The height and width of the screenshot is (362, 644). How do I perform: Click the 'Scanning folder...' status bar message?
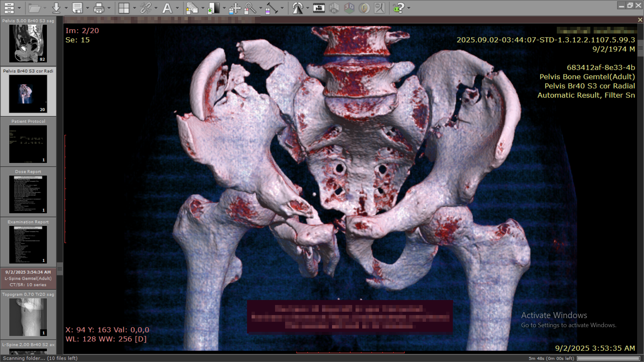click(x=40, y=358)
